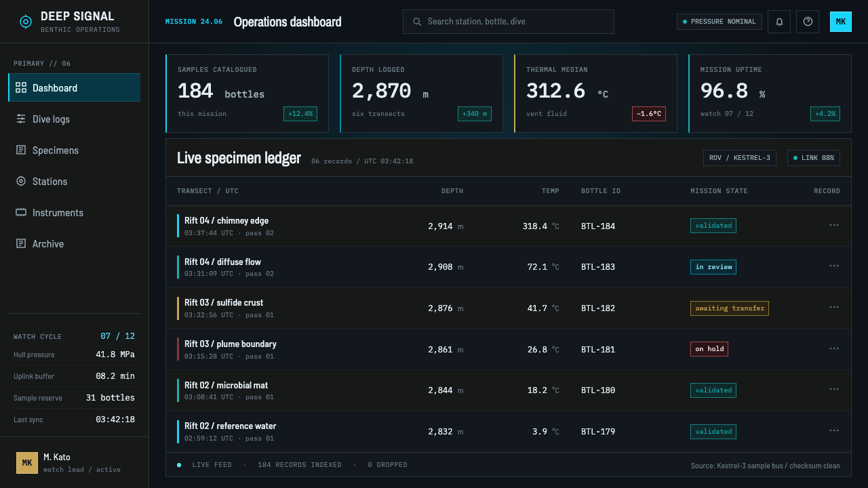868x488 pixels.
Task: Open record menu for BTL-180 row
Action: click(834, 390)
